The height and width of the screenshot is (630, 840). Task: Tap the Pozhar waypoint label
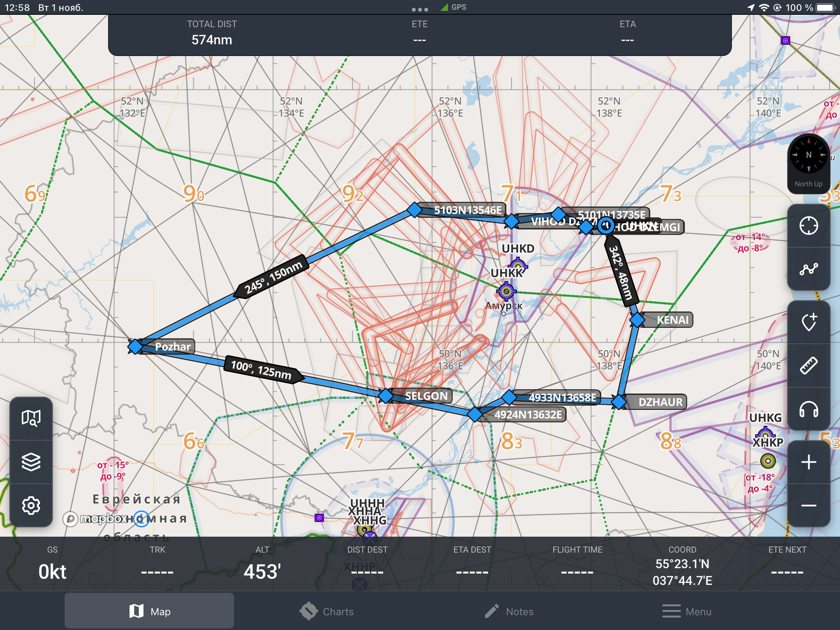tap(172, 347)
